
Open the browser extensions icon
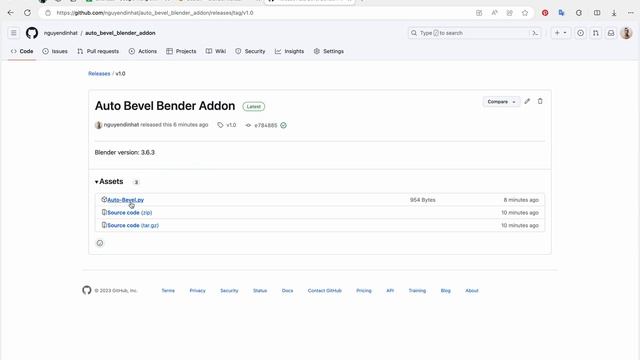[579, 13]
